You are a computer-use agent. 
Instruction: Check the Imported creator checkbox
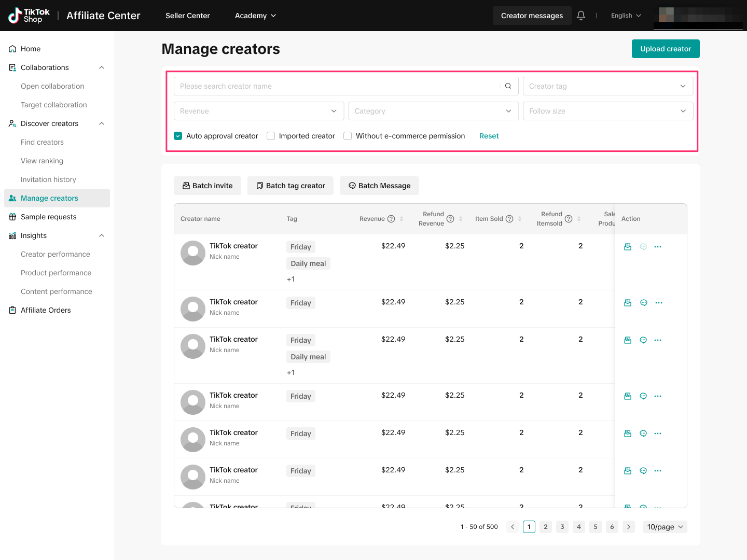coord(271,136)
